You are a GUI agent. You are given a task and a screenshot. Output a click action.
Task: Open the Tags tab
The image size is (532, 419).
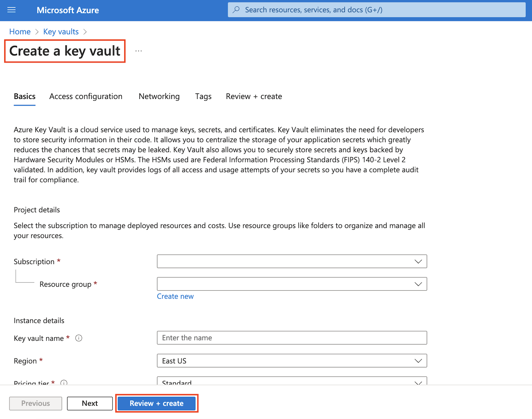coord(203,96)
